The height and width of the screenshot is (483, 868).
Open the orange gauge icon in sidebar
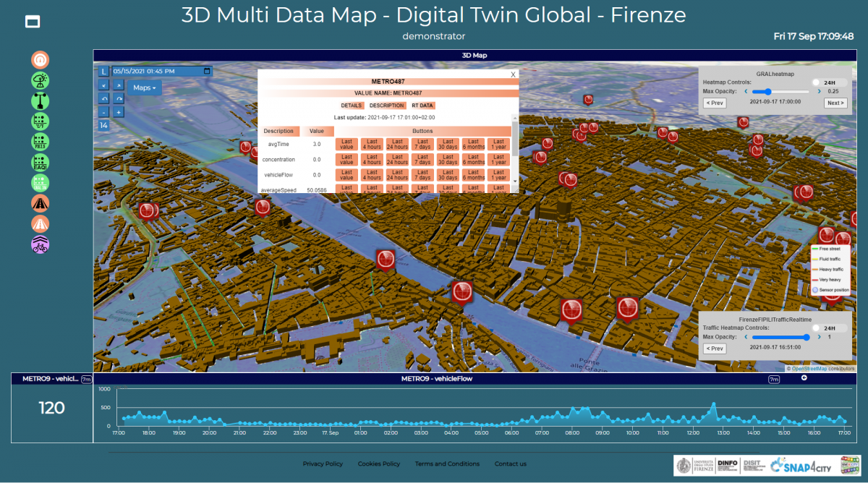click(41, 59)
